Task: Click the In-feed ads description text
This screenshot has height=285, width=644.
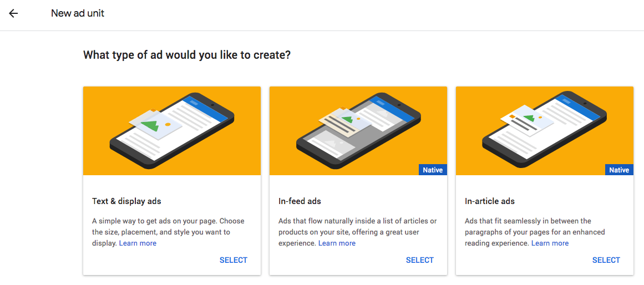Action: (x=357, y=232)
